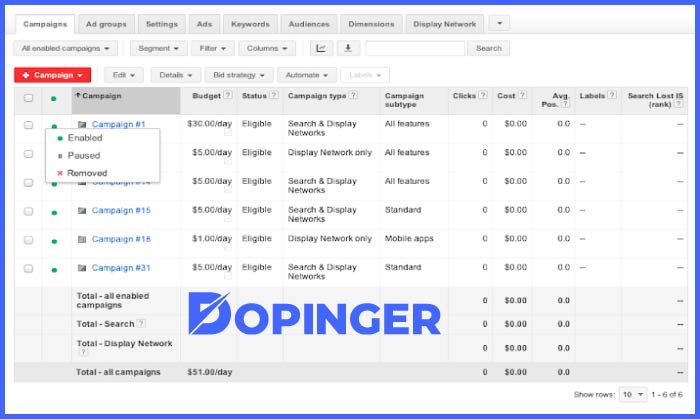Open the Columns dropdown
Viewport: 700px width, 419px height.
coord(267,48)
